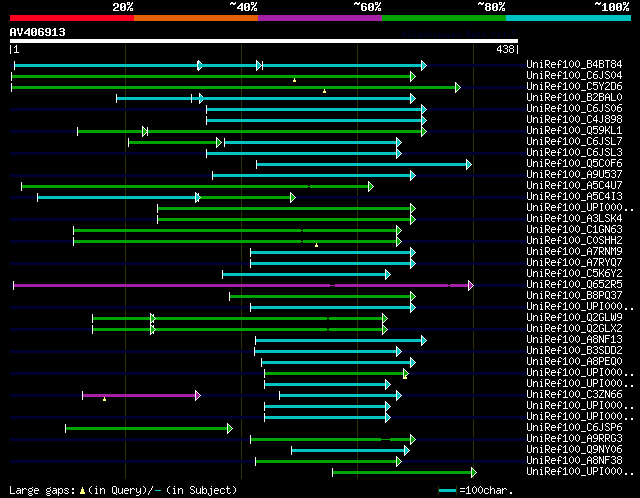Click the cyan ~100% legend segment
640x498 pixels.
tap(569, 18)
